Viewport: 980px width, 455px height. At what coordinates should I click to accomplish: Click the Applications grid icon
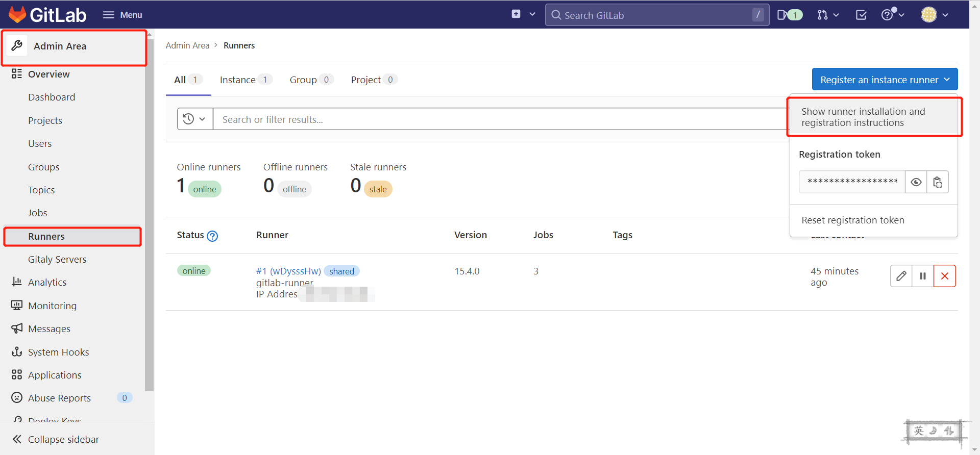coord(17,374)
